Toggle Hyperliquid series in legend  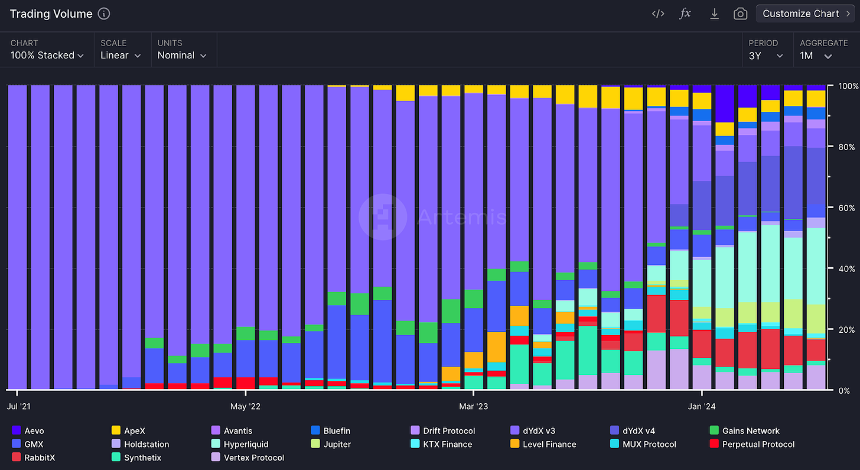[240, 444]
